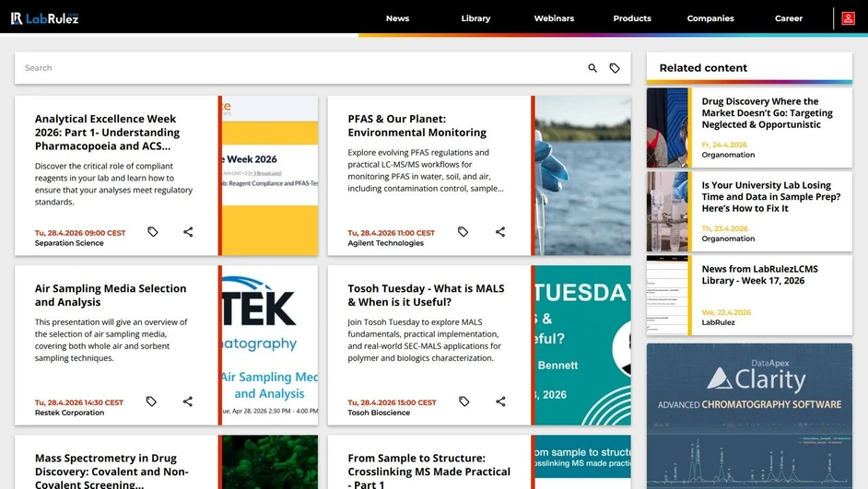Open the user account icon
This screenshot has height=489, width=868.
(848, 18)
